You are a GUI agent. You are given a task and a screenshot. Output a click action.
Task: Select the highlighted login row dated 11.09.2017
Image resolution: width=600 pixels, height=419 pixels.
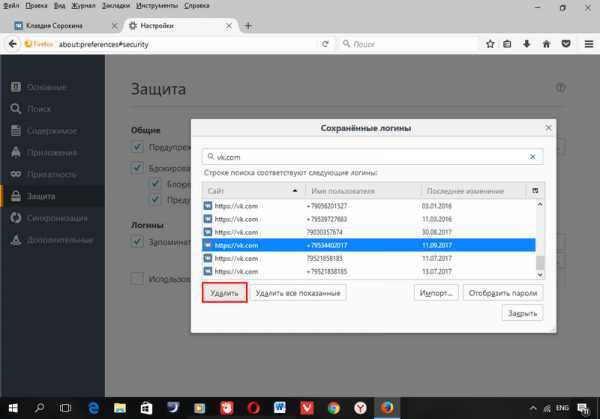click(x=368, y=245)
